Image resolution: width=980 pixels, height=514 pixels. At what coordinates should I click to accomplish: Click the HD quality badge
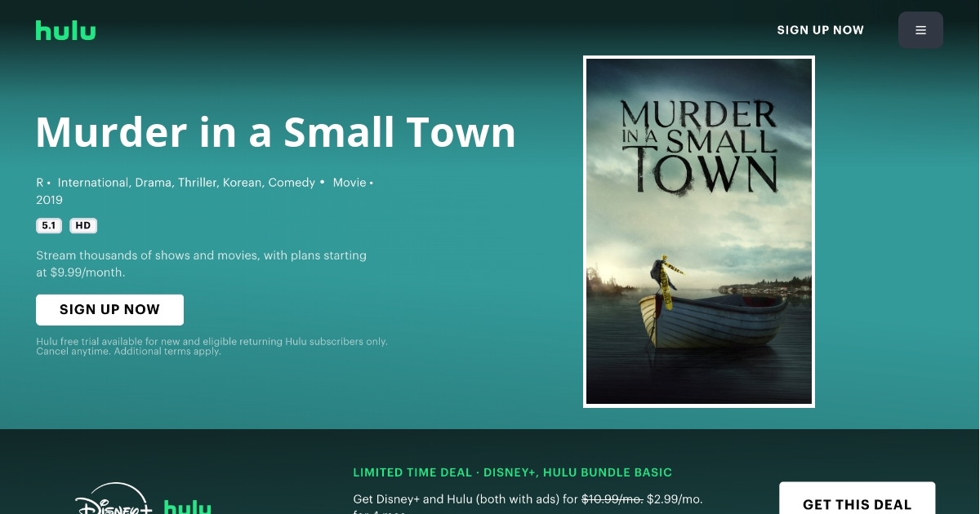pyautogui.click(x=83, y=226)
